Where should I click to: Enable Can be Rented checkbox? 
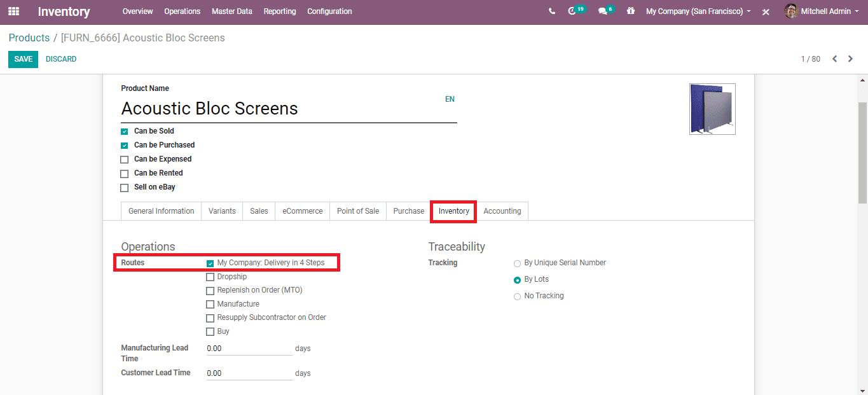point(125,174)
